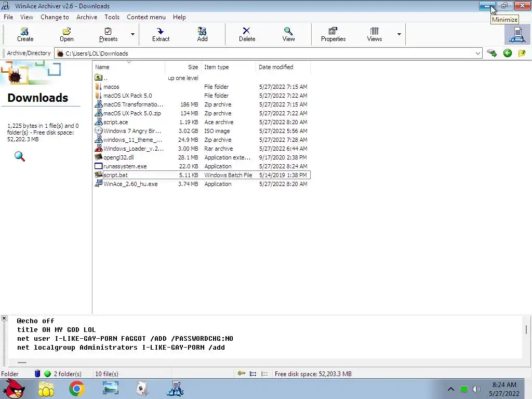This screenshot has height=399, width=532.
Task: Select opengl32.dll in the file list
Action: (202, 157)
